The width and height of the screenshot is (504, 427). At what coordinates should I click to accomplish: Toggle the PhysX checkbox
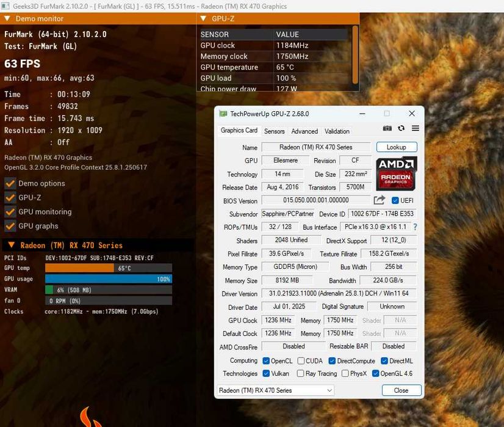point(345,373)
